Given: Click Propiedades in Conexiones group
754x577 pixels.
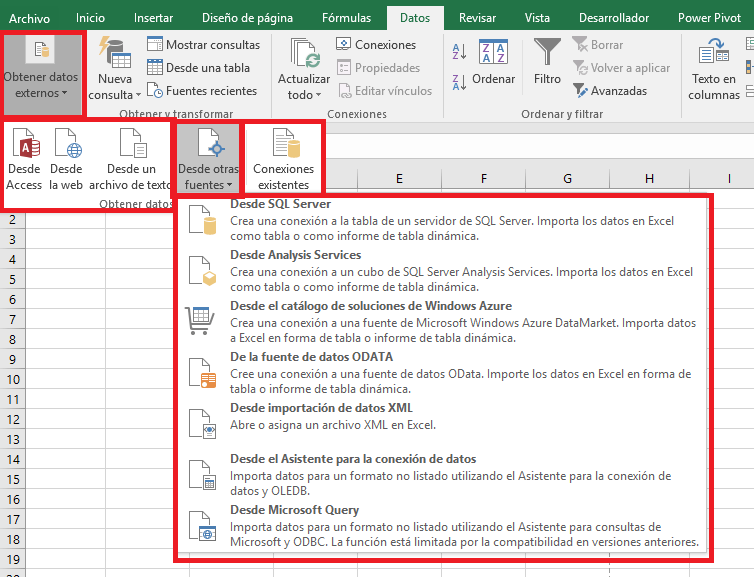Looking at the screenshot, I should [378, 68].
